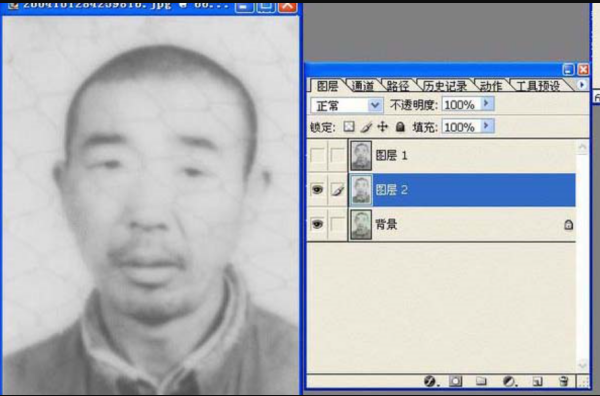The height and width of the screenshot is (396, 600).
Task: Open the 工具预设 tab
Action: 538,86
